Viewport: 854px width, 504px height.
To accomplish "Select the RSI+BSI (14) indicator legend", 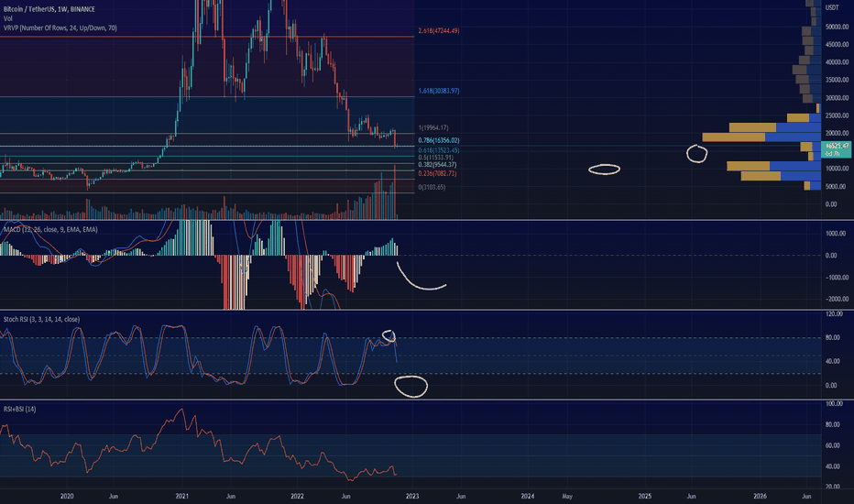I will coord(19,410).
